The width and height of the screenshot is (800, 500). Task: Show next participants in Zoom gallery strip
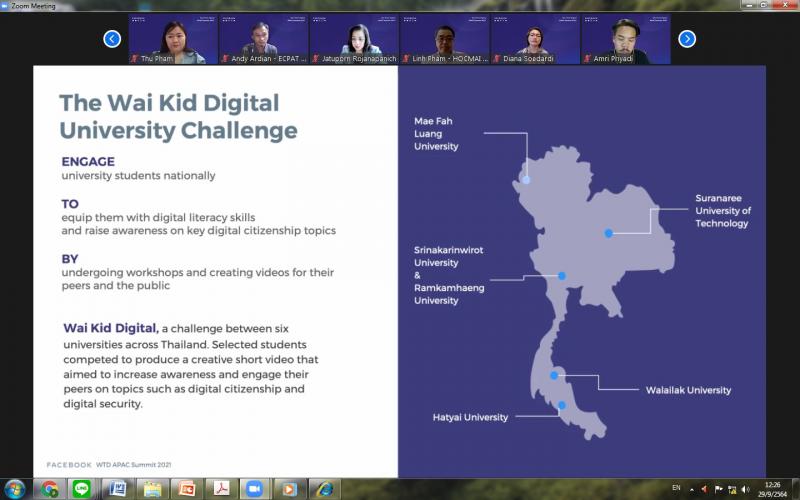click(x=687, y=39)
